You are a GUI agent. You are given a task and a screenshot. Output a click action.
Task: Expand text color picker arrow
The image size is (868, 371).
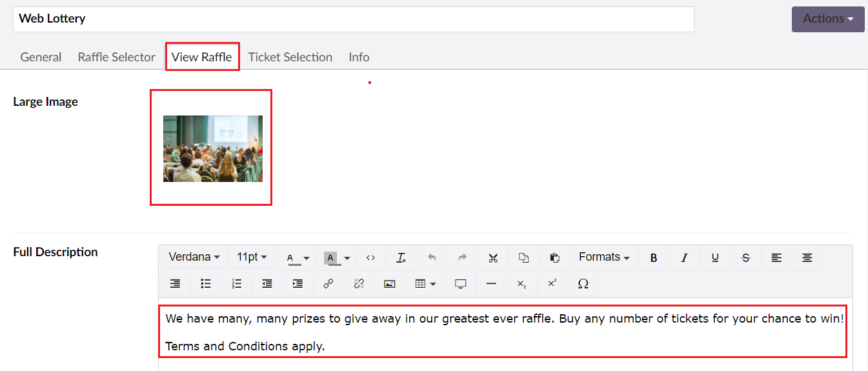pos(307,258)
